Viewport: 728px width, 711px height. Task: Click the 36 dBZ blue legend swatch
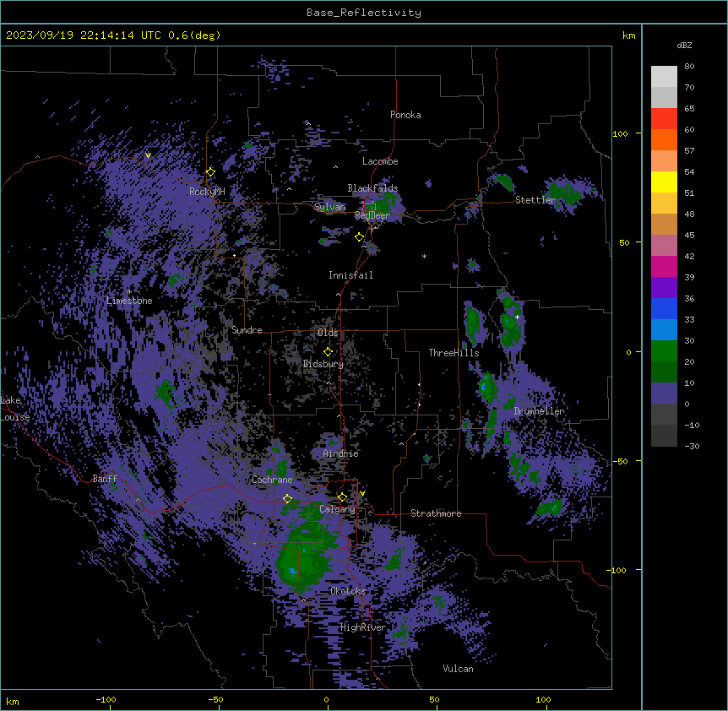coord(664,308)
